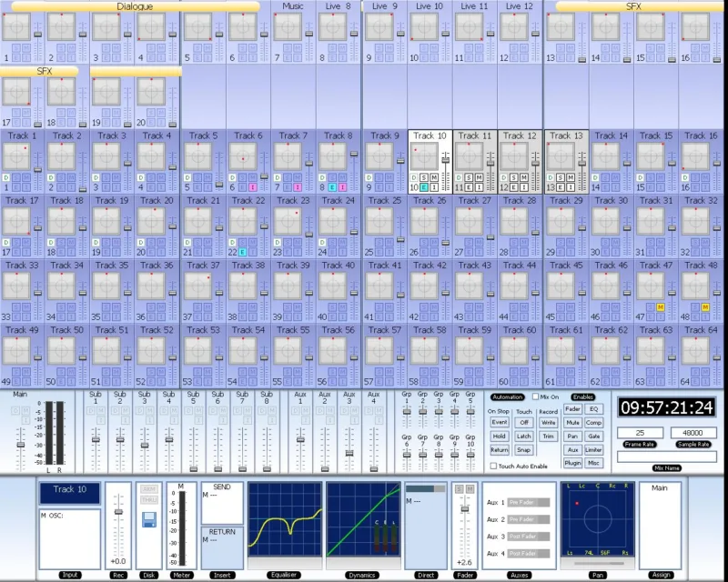
Task: Toggle the cyan EQ button on Track 10
Action: [x=424, y=187]
